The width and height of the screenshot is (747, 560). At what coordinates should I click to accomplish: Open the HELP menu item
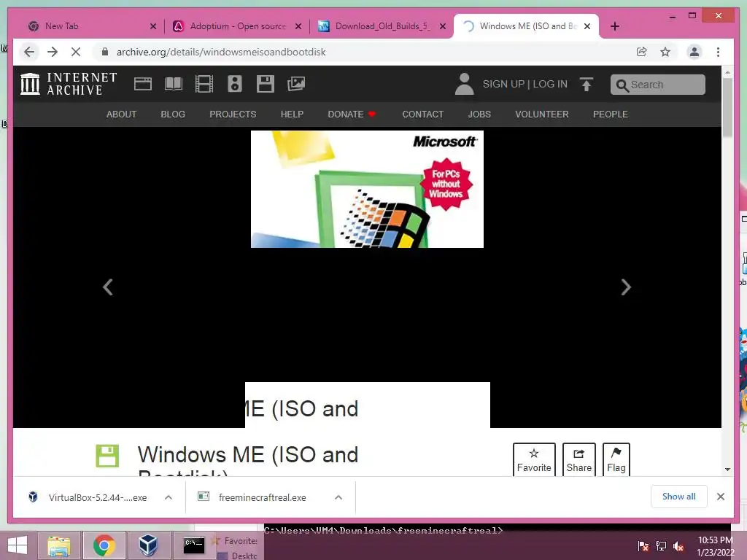pos(292,114)
